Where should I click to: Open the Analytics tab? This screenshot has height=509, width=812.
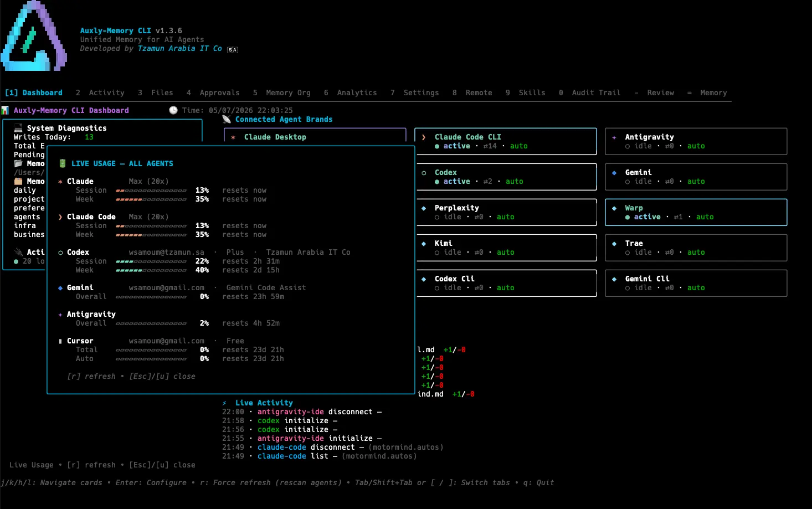pos(351,93)
